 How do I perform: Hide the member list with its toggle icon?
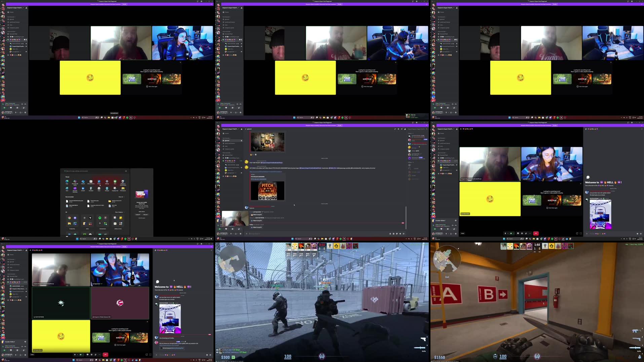point(405,129)
